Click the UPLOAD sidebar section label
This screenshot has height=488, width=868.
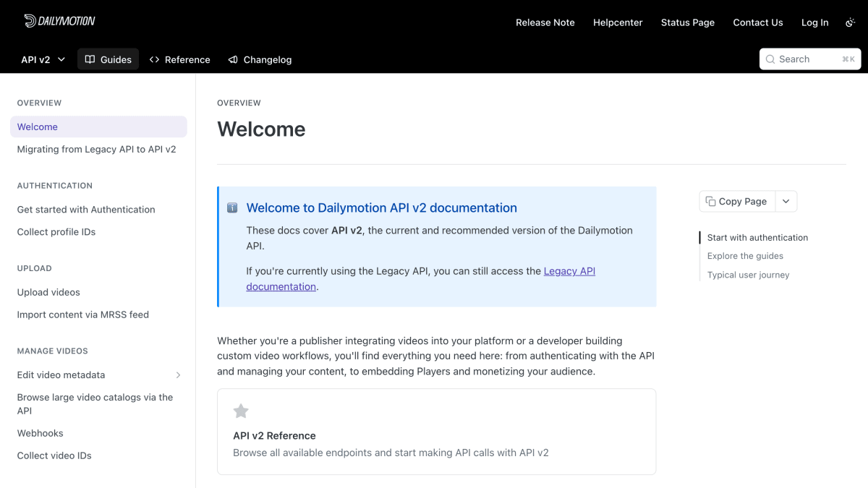[35, 268]
